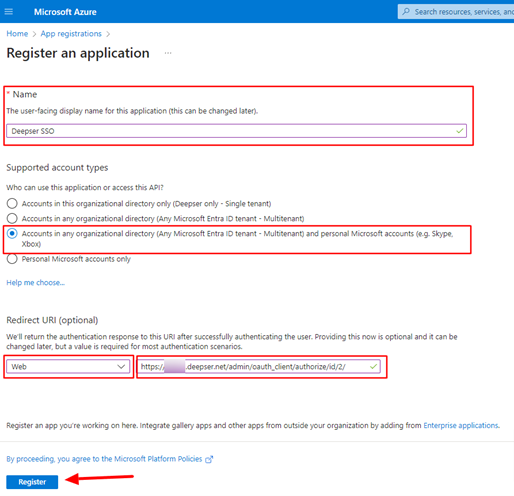This screenshot has width=514, height=496.
Task: Select Multitenant organizational directory only option
Action: coord(12,218)
